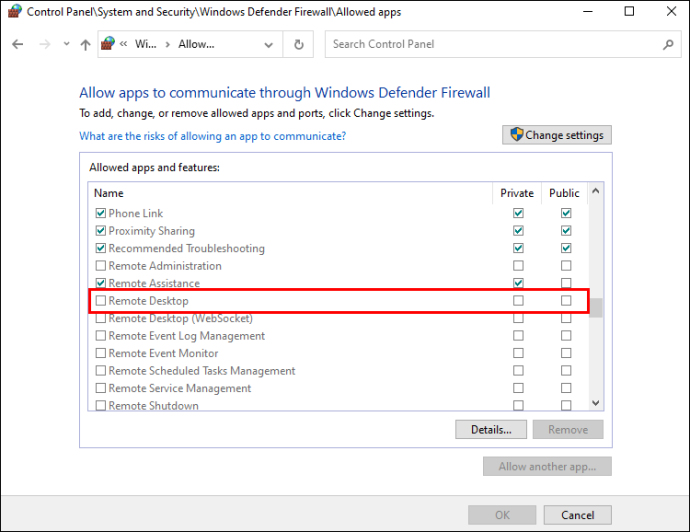The height and width of the screenshot is (532, 690).
Task: Open hidden breadcrumb items double chevron
Action: pos(124,44)
